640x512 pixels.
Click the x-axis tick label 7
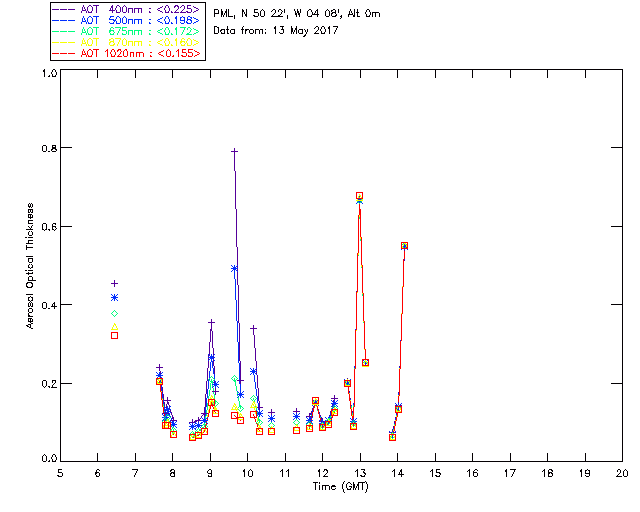[135, 473]
